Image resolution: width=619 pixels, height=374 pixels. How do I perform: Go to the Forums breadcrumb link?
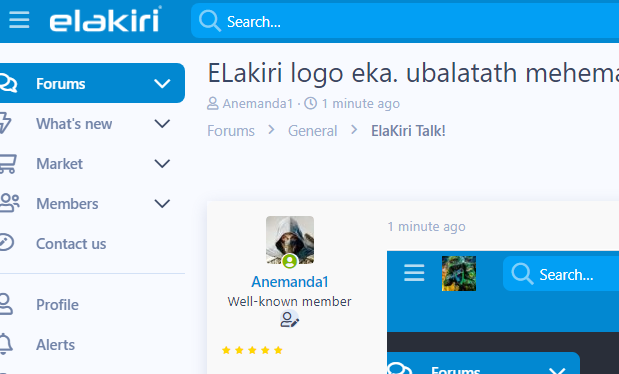(x=231, y=131)
